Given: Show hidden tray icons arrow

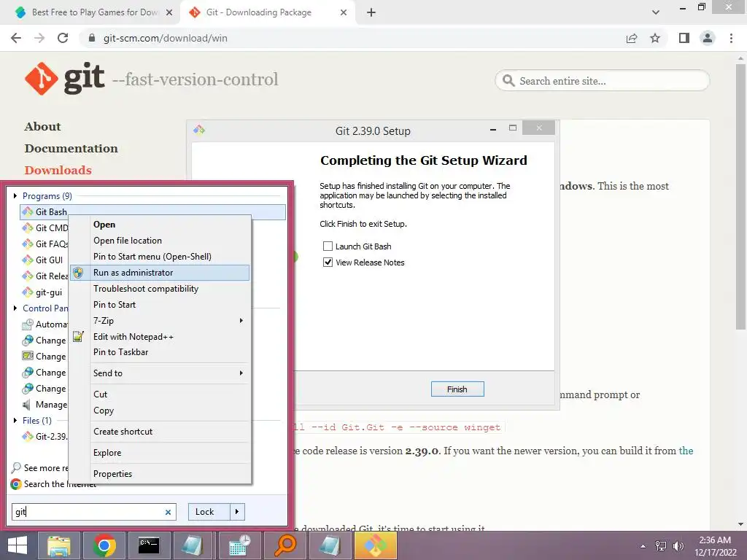Looking at the screenshot, I should [643, 546].
